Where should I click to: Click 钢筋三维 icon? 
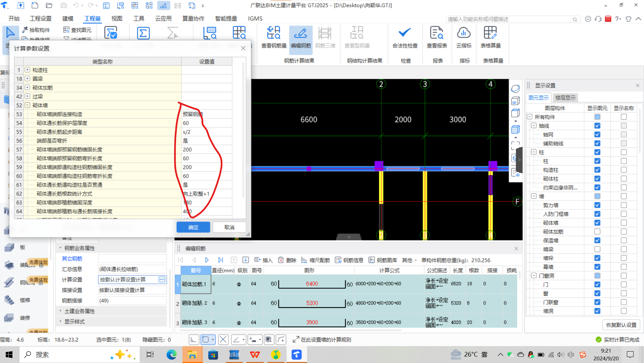tap(325, 37)
